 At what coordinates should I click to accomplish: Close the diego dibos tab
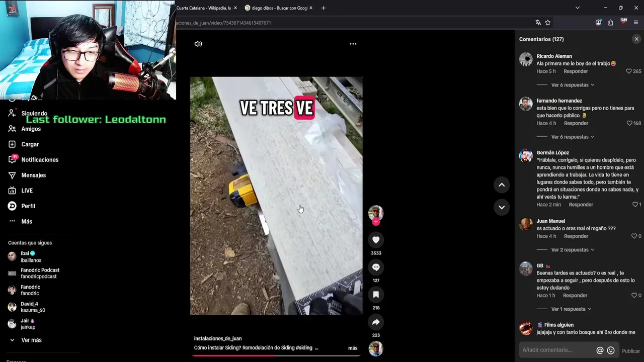pyautogui.click(x=311, y=8)
